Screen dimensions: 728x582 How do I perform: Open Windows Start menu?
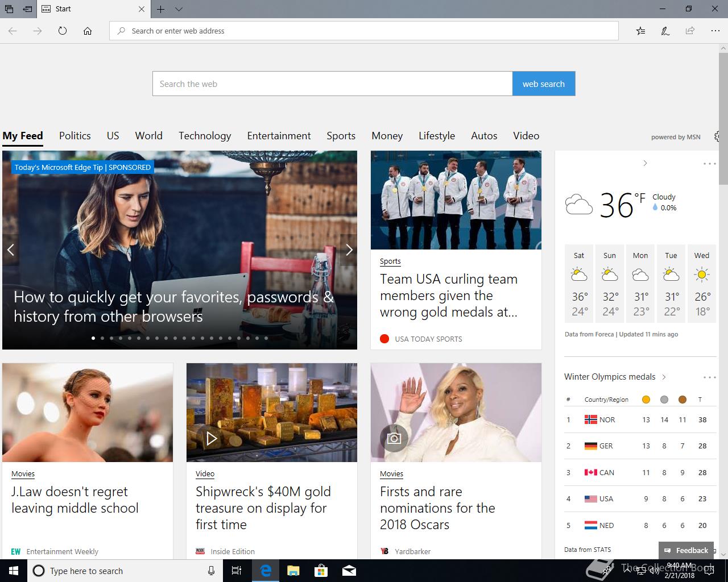[x=14, y=571]
